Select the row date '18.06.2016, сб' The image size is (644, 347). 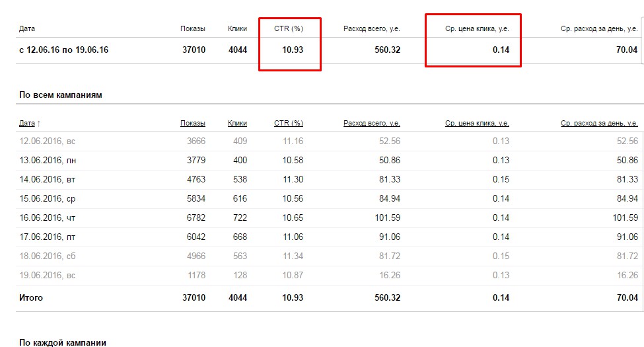[x=48, y=256]
